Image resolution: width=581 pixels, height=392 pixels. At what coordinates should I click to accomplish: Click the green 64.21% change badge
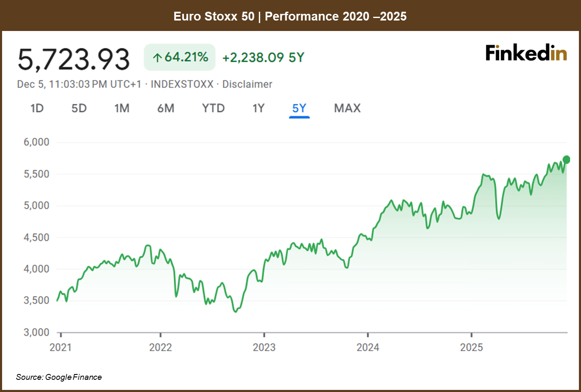(x=180, y=57)
